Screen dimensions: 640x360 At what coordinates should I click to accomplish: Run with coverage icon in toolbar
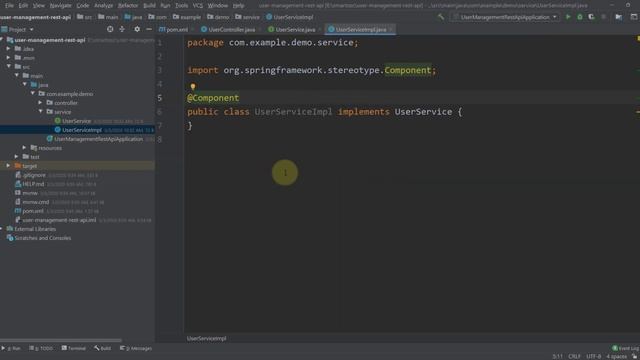pos(591,17)
